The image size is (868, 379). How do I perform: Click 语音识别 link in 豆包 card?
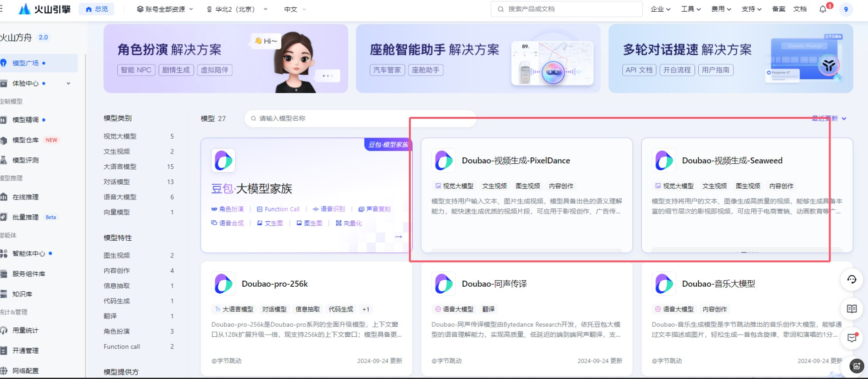click(x=329, y=209)
